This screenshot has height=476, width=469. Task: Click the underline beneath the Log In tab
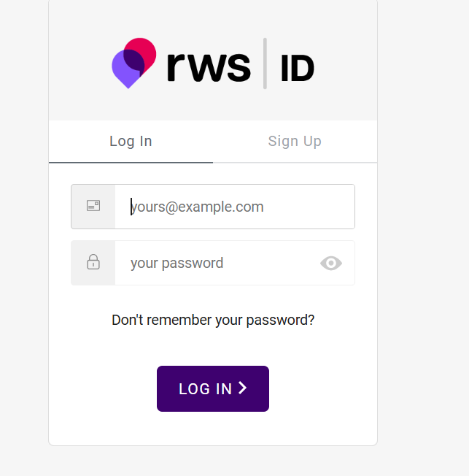pyautogui.click(x=131, y=162)
